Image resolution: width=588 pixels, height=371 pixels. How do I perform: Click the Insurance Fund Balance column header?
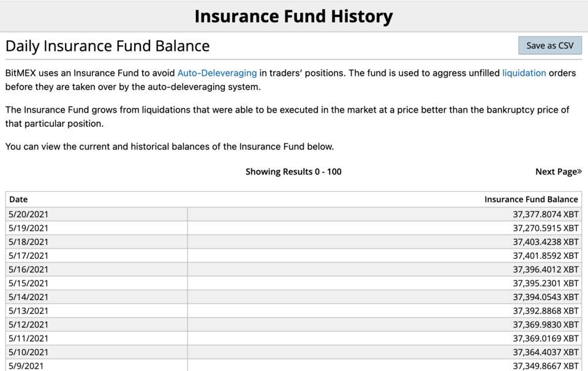click(530, 199)
